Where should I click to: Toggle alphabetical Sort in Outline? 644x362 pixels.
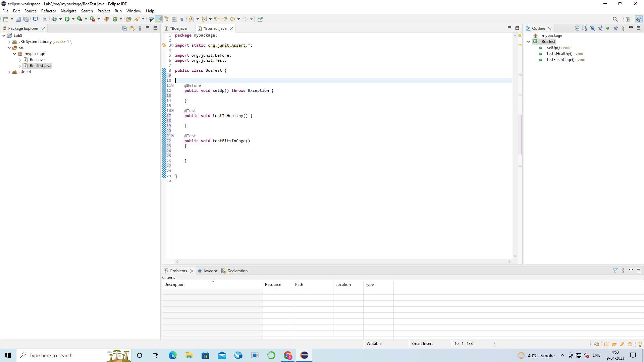point(585,28)
